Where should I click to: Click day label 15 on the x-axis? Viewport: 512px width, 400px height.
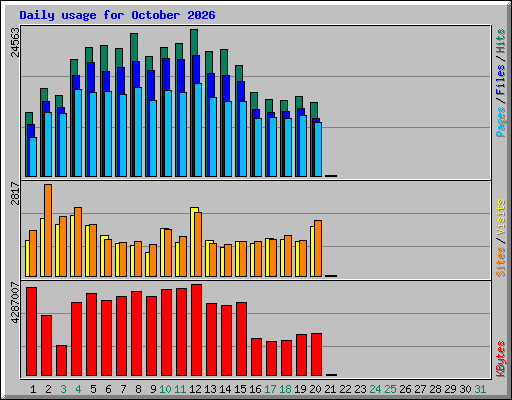click(240, 389)
